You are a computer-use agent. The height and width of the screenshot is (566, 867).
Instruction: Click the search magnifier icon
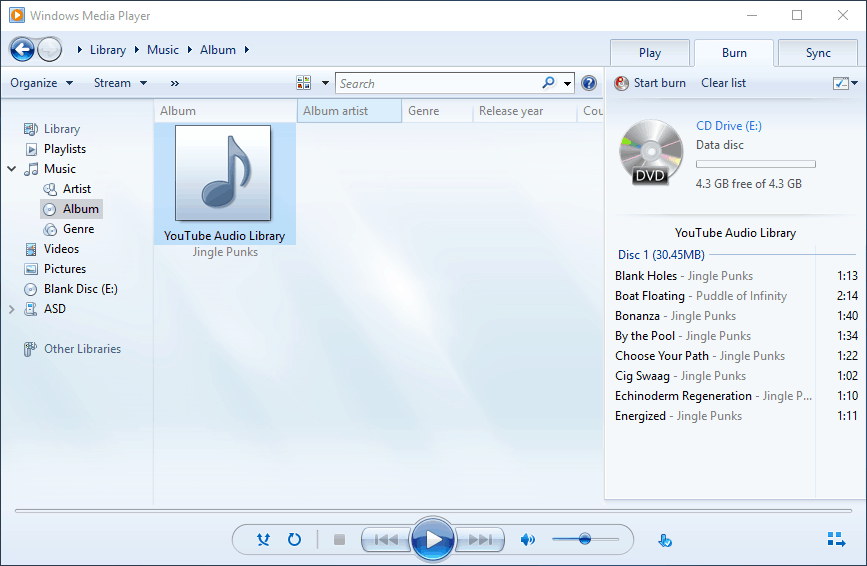[x=549, y=83]
